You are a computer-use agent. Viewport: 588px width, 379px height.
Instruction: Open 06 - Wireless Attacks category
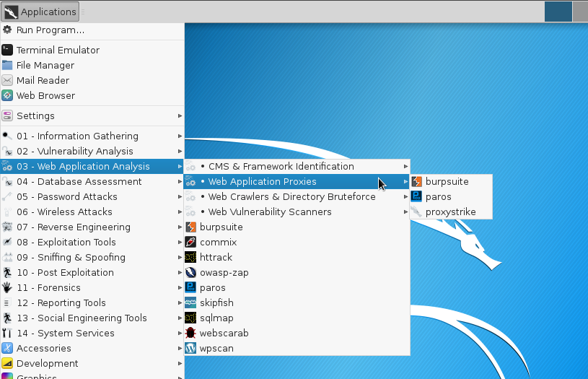92,212
